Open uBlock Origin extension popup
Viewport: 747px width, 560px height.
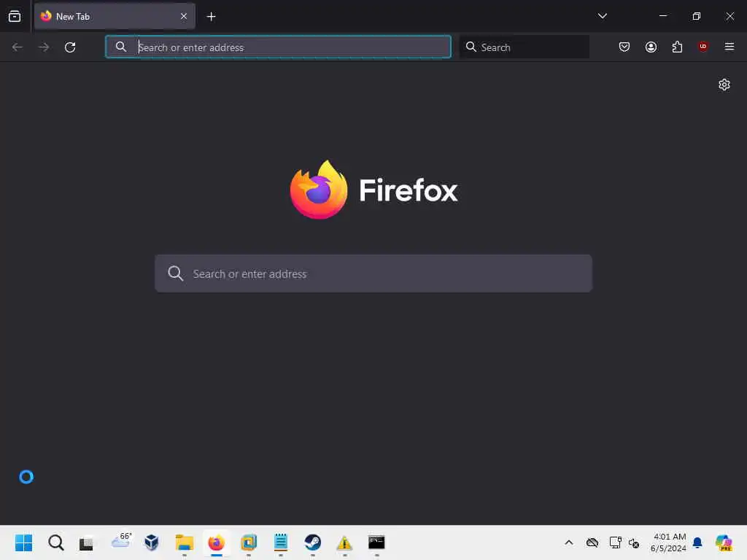point(703,46)
